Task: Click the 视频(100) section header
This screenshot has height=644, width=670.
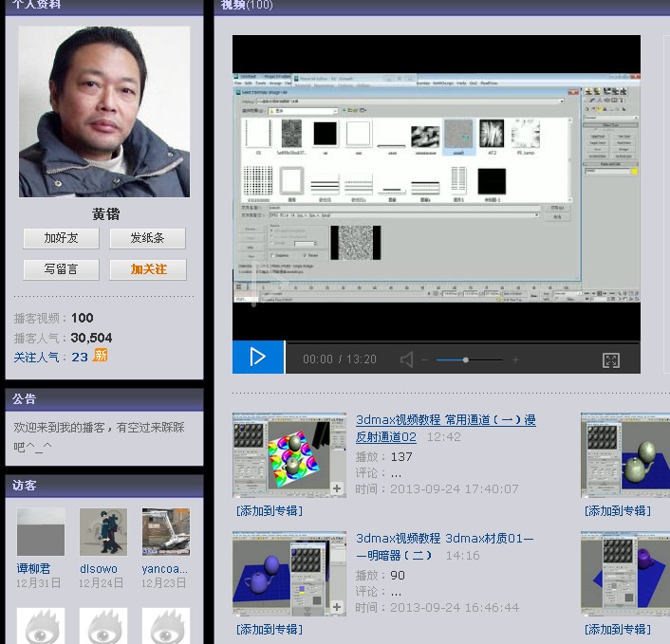Action: (247, 5)
